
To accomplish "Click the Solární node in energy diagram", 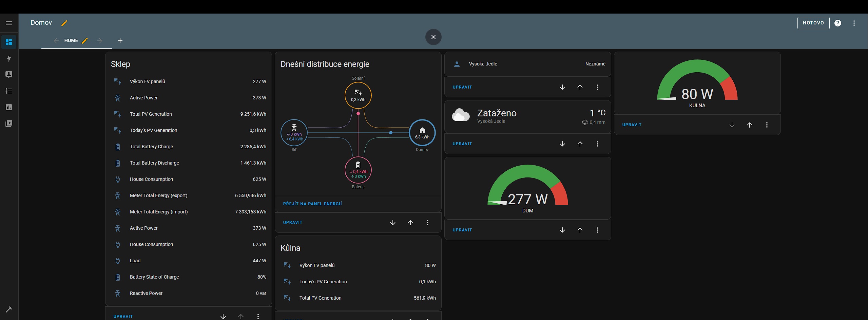I will tap(358, 95).
